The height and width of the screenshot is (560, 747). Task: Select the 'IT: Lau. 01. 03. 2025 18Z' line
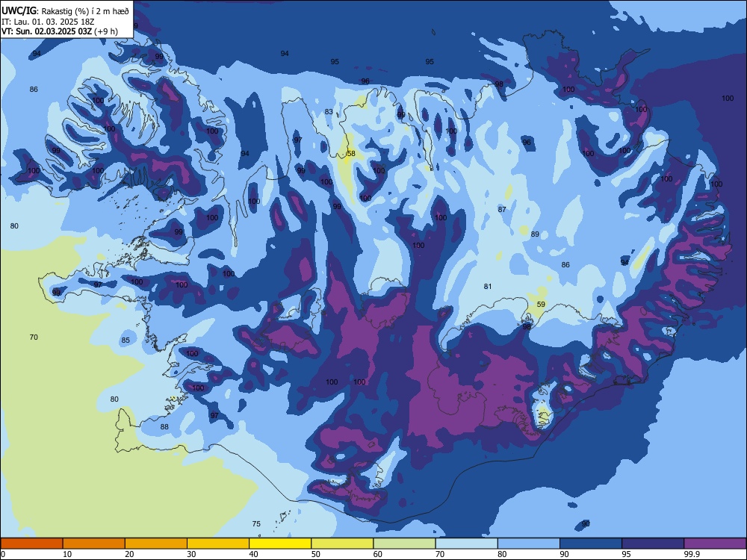[x=49, y=22]
